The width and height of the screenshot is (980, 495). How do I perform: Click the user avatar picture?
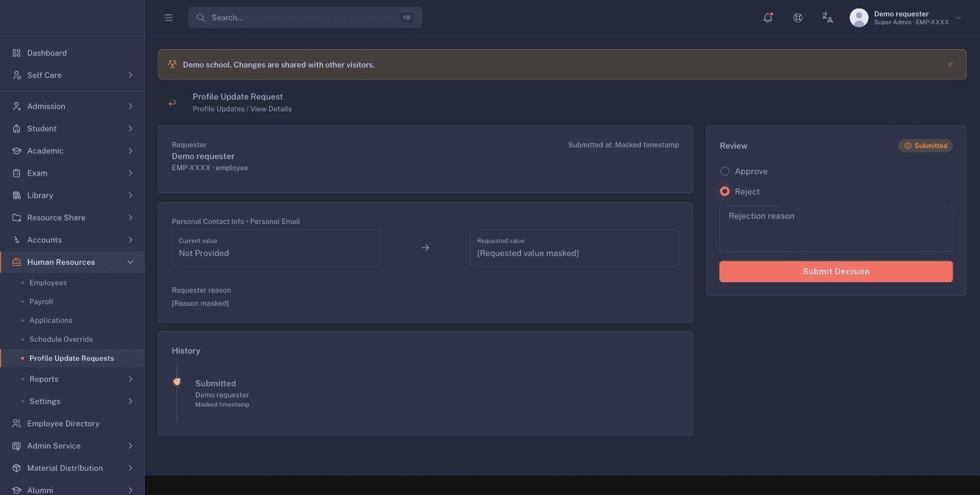859,18
